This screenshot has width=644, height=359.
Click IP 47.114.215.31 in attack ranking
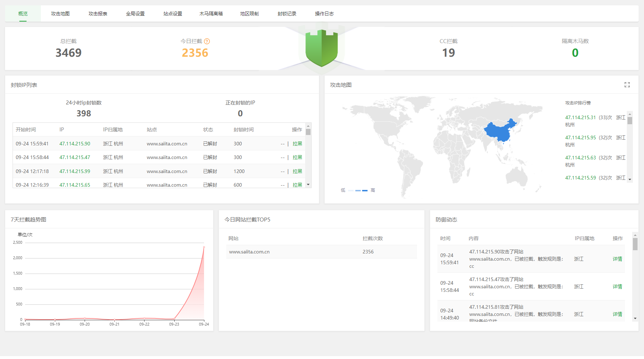coord(580,117)
